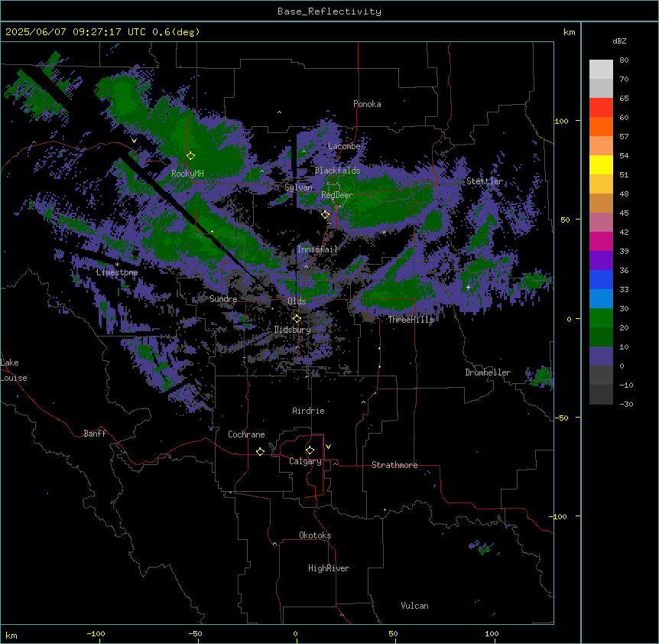Click the -30 label in the dBZ legend

click(x=626, y=405)
